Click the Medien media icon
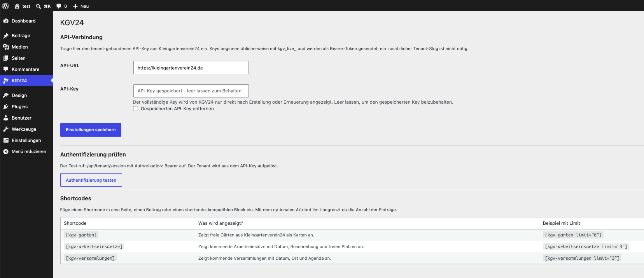This screenshot has height=278, width=644. click(x=6, y=47)
